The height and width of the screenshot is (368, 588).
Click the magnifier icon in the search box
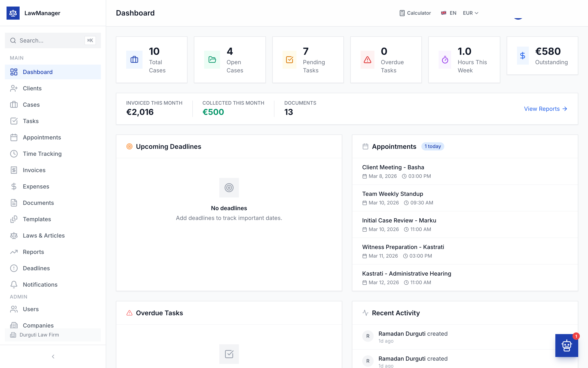(x=13, y=40)
